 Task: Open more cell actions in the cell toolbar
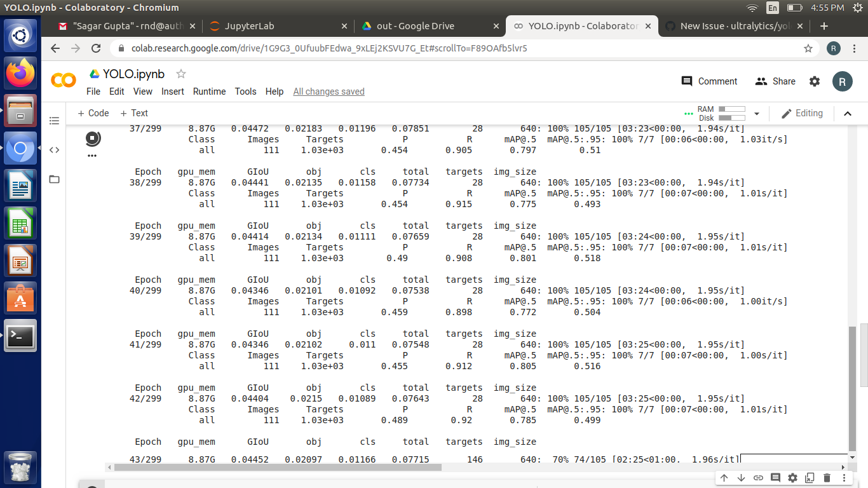(843, 478)
